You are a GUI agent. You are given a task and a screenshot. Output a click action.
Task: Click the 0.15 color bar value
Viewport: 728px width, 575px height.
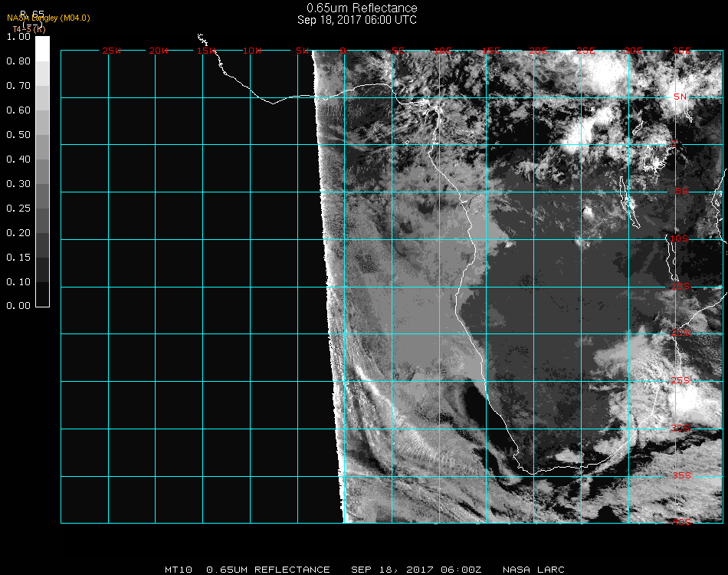click(x=18, y=258)
